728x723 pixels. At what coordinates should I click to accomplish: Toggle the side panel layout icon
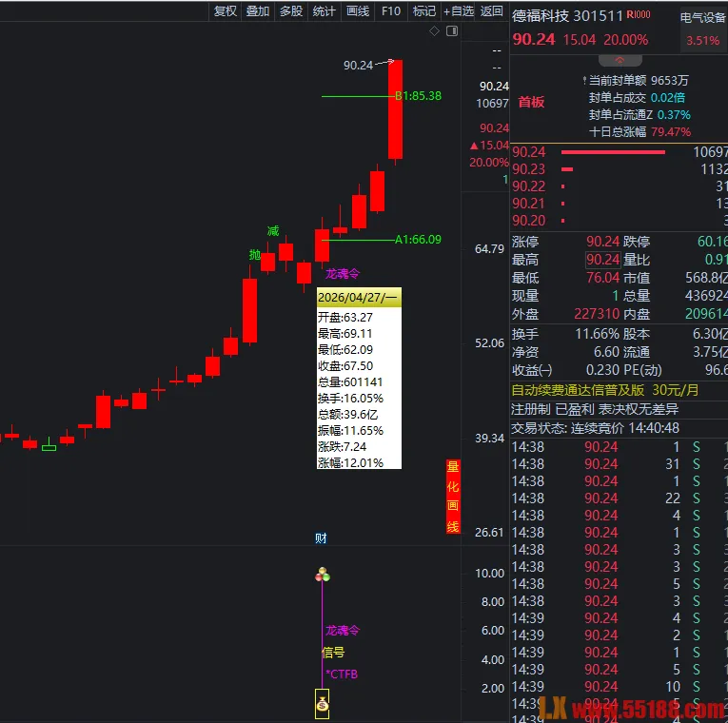tap(452, 31)
